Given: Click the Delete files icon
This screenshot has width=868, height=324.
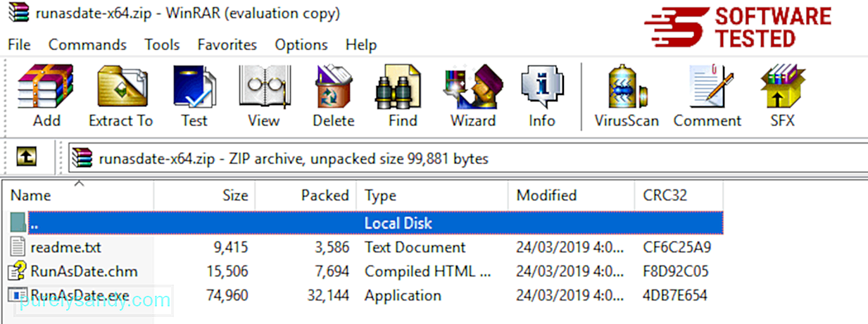Looking at the screenshot, I should coord(333,96).
